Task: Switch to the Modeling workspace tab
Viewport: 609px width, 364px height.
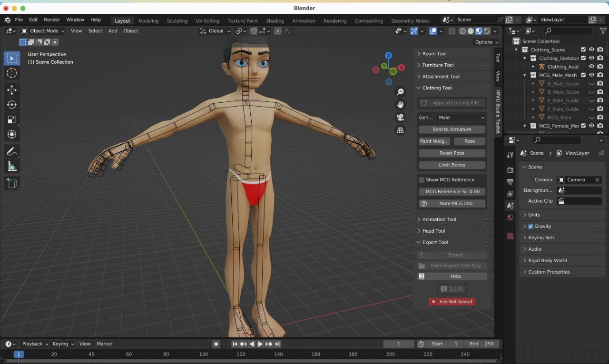Action: coord(148,20)
